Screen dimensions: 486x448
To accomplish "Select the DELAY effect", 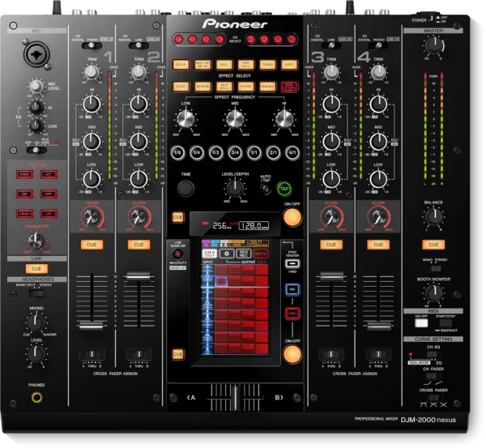I will tap(181, 65).
